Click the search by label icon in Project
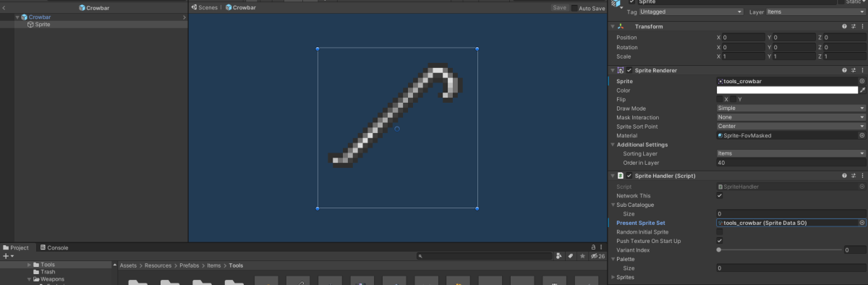Image resolution: width=868 pixels, height=285 pixels. coord(571,256)
